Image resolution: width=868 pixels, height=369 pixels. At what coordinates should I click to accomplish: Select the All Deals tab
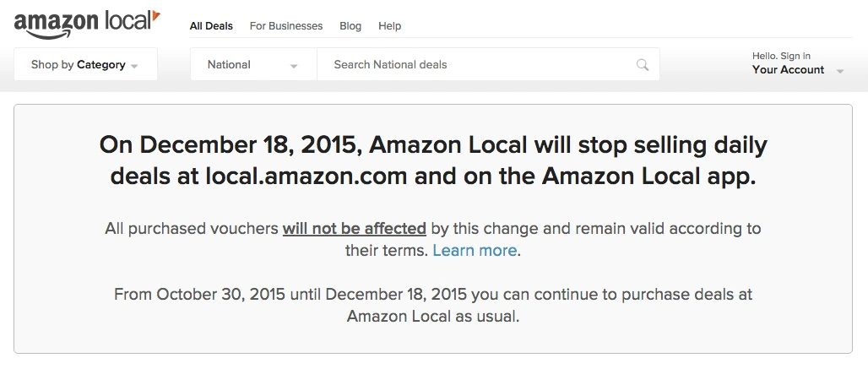coord(211,26)
